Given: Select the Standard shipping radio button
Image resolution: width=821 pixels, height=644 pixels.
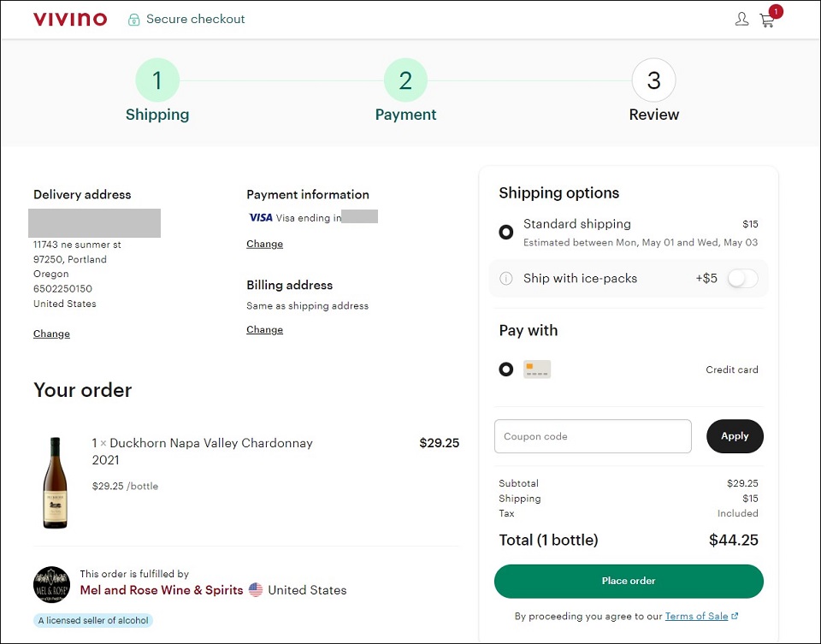Looking at the screenshot, I should 505,232.
